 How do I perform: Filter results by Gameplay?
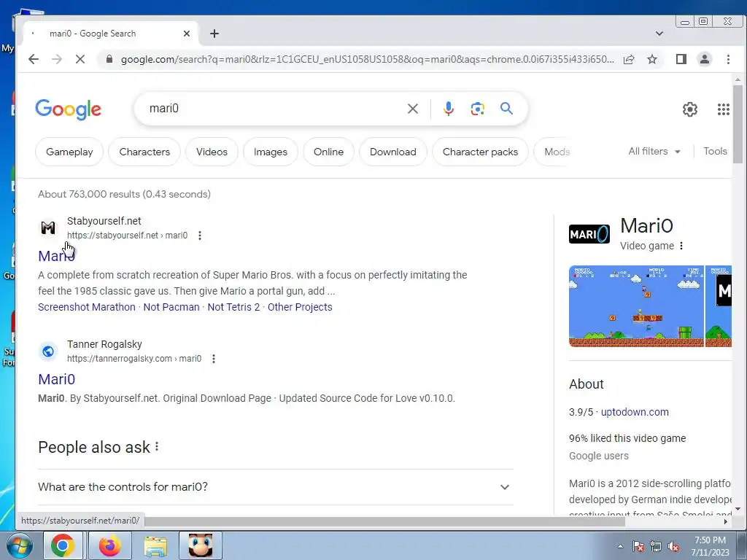(69, 152)
